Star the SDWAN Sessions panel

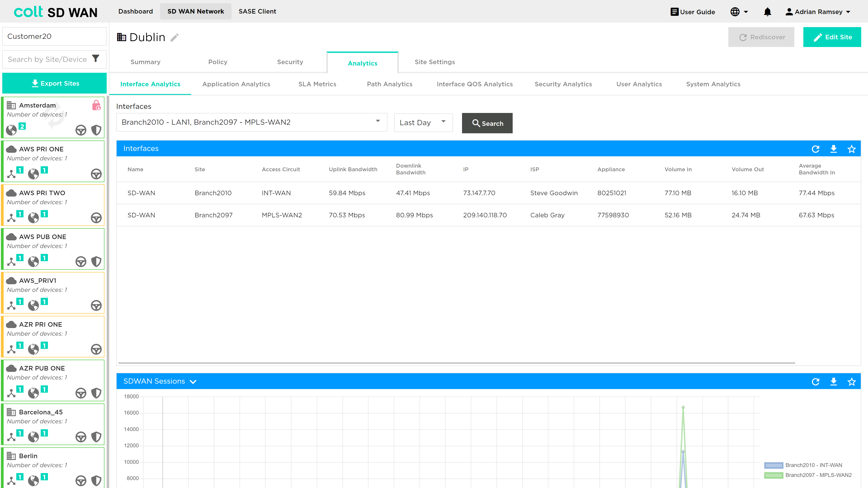[851, 382]
